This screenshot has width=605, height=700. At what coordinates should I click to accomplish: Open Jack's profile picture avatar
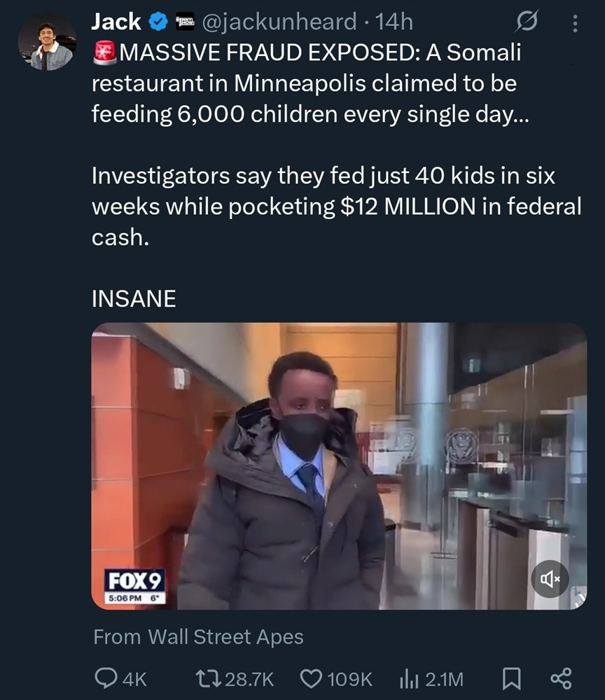point(47,41)
